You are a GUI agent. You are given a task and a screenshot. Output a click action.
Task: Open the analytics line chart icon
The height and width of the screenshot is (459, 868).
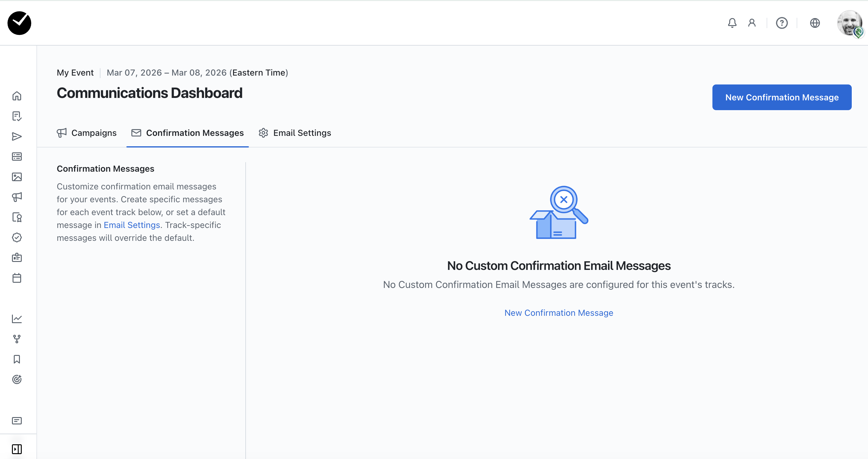pyautogui.click(x=17, y=319)
